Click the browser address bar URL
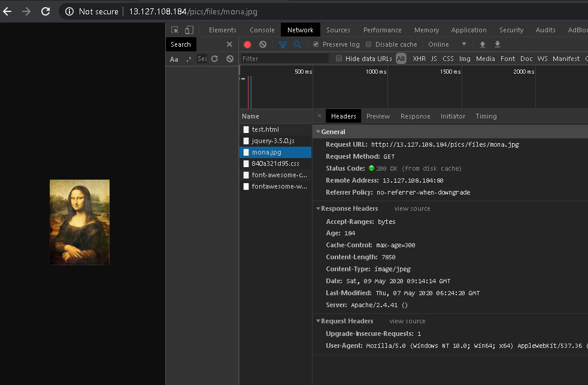This screenshot has width=588, height=385. (193, 11)
